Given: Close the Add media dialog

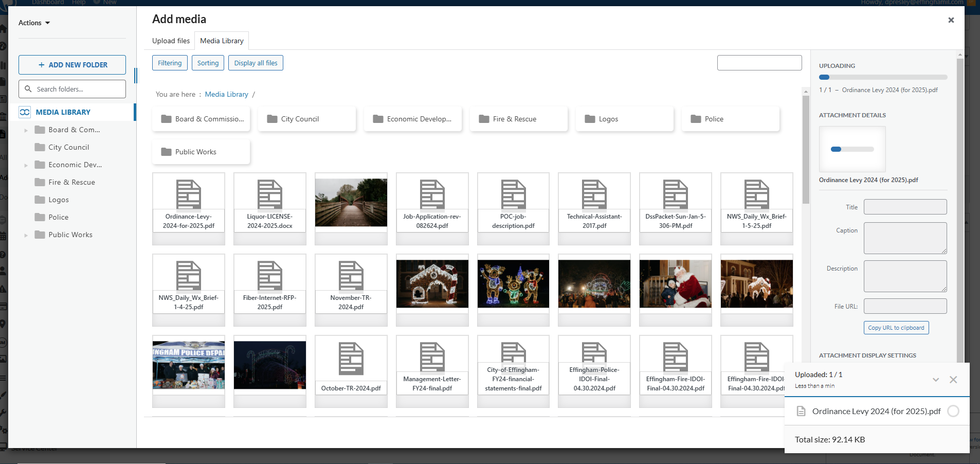Looking at the screenshot, I should pyautogui.click(x=951, y=20).
